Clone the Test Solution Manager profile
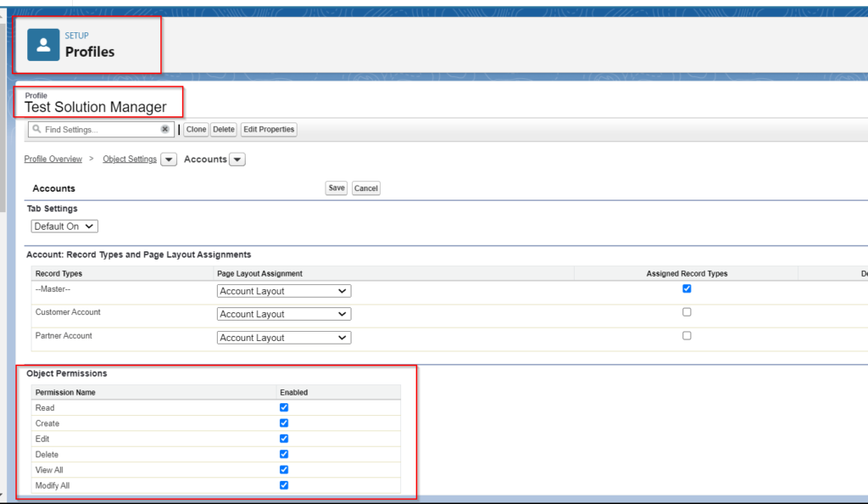868x504 pixels. click(x=196, y=129)
